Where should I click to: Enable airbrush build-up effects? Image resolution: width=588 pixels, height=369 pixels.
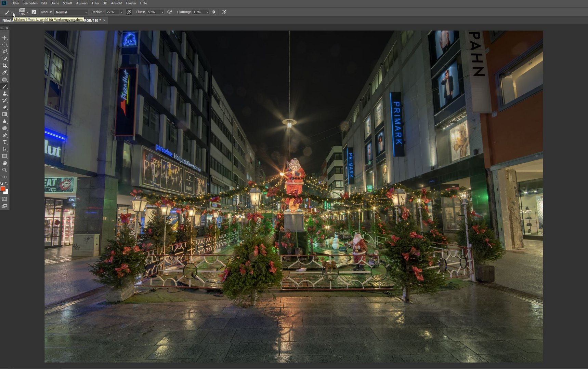point(170,12)
